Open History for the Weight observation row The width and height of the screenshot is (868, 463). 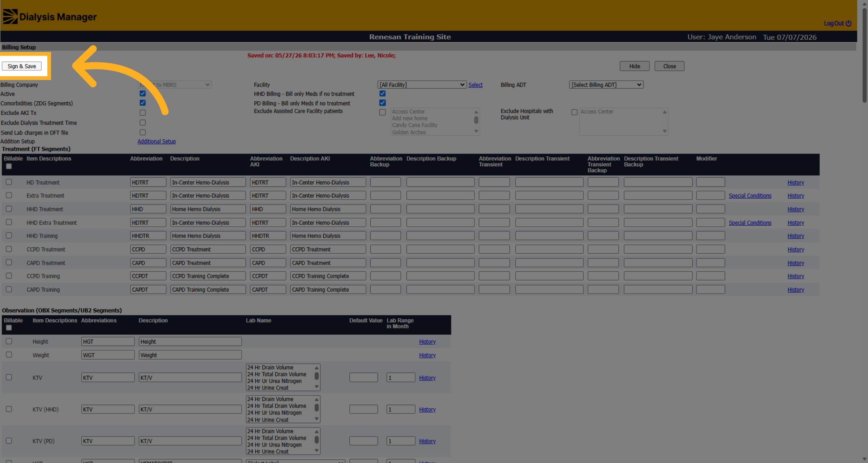427,355
